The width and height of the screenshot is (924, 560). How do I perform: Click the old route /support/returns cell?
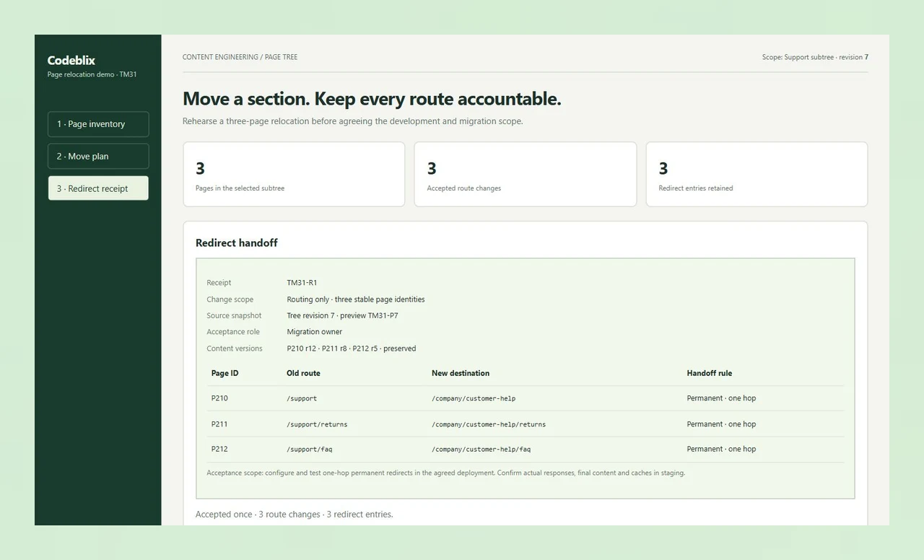pos(317,424)
